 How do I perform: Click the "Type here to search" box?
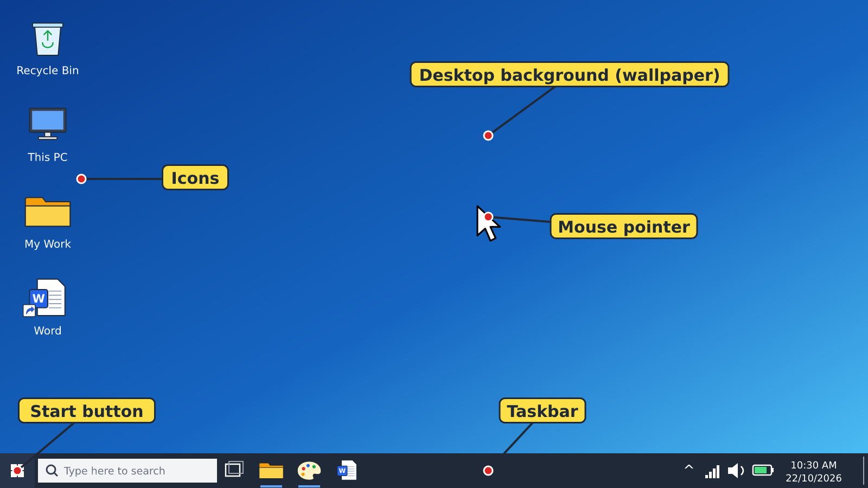tap(127, 471)
